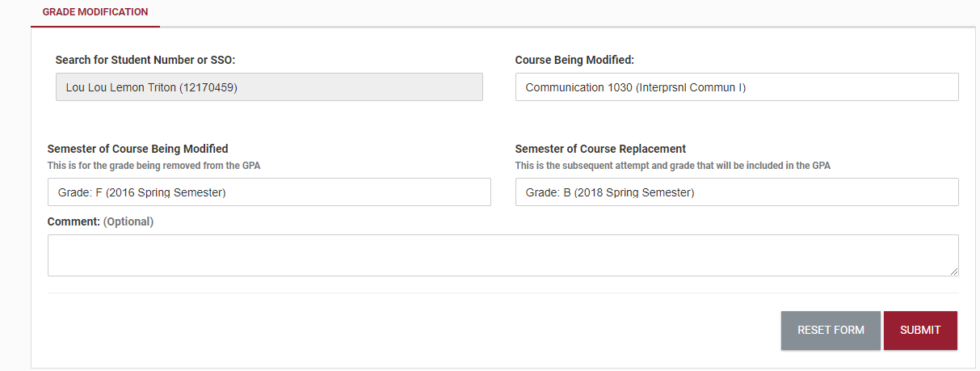Click the comment box resize handle
The height and width of the screenshot is (371, 980).
(x=954, y=272)
